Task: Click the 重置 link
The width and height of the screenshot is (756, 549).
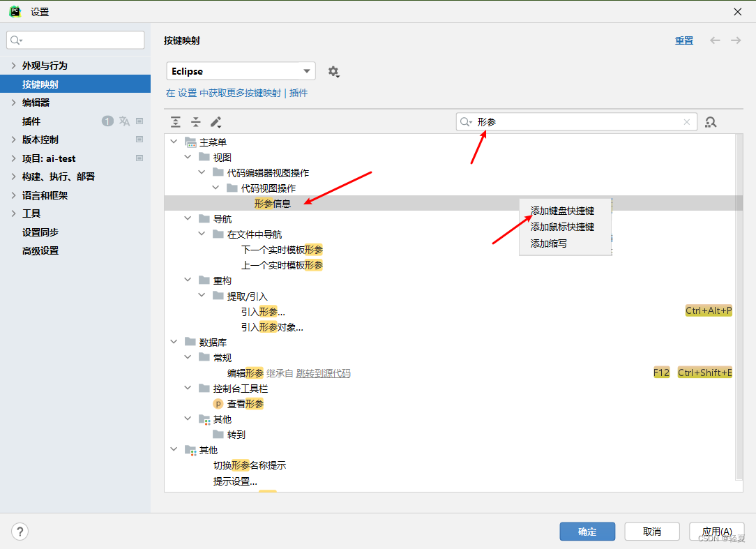Action: tap(684, 40)
